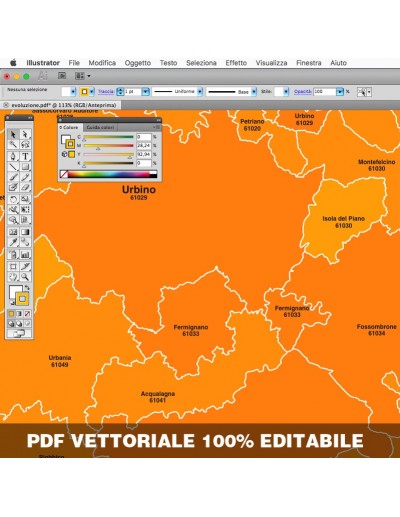This screenshot has width=400, height=517.
Task: Select the Direct Selection tool
Action: pyautogui.click(x=25, y=134)
